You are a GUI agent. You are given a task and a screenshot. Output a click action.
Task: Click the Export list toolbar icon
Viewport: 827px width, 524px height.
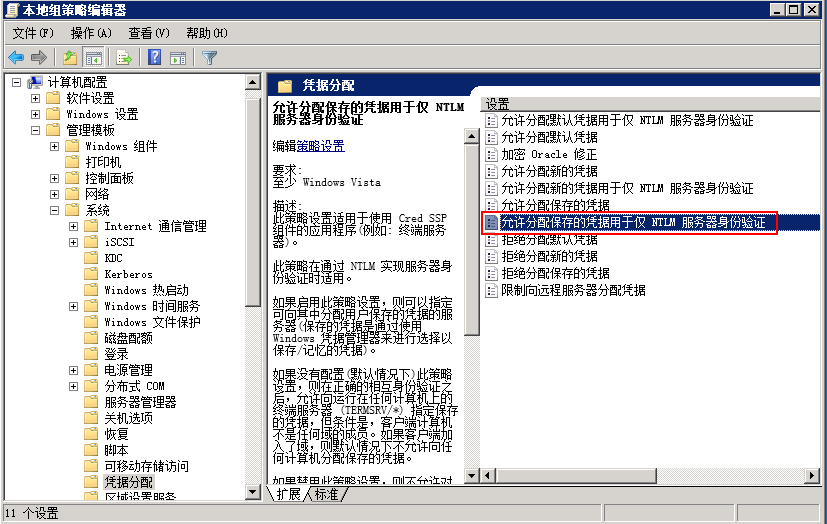124,57
